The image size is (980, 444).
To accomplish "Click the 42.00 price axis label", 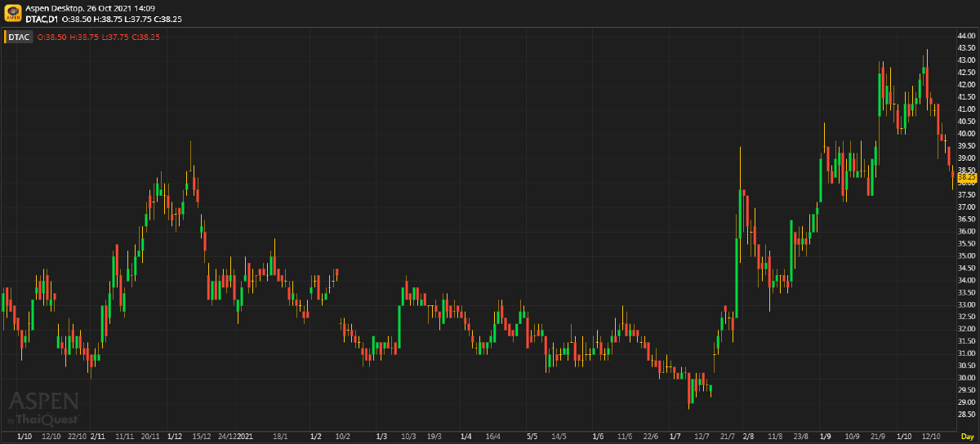I will click(x=967, y=85).
